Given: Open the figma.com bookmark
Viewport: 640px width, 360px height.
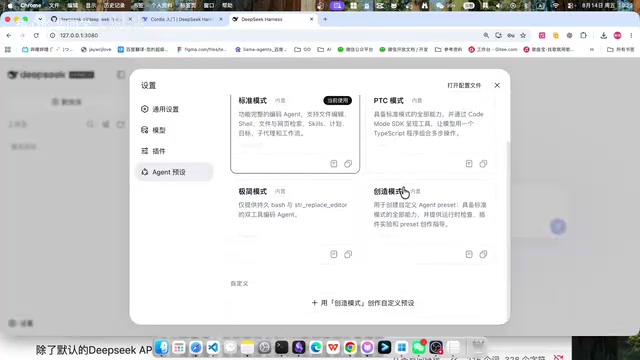Looking at the screenshot, I should (x=202, y=49).
